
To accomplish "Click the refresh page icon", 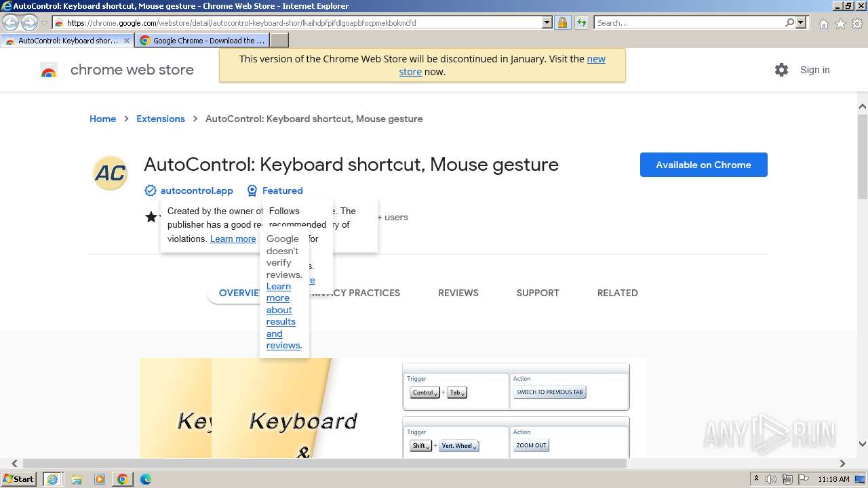I will point(581,22).
